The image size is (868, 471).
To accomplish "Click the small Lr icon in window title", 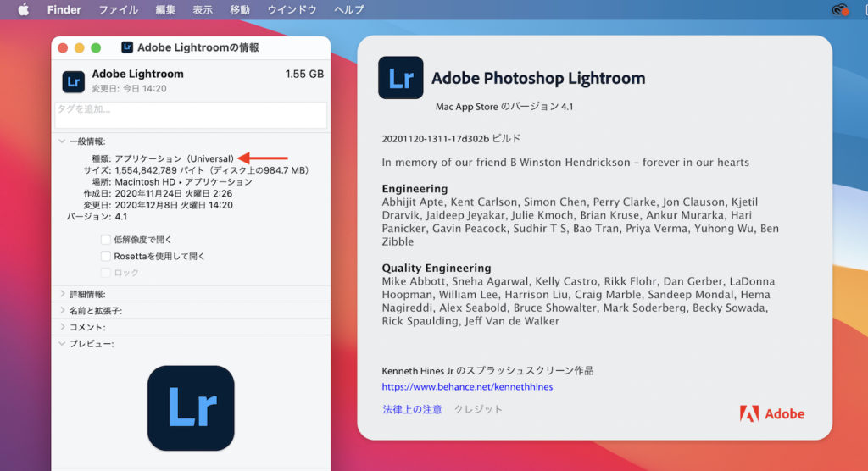I will point(127,47).
